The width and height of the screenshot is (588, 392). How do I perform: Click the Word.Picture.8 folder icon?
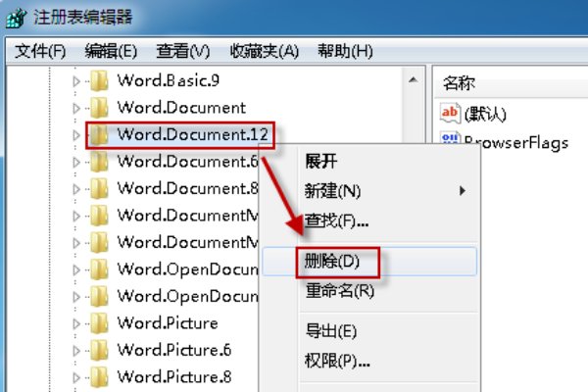coord(99,377)
